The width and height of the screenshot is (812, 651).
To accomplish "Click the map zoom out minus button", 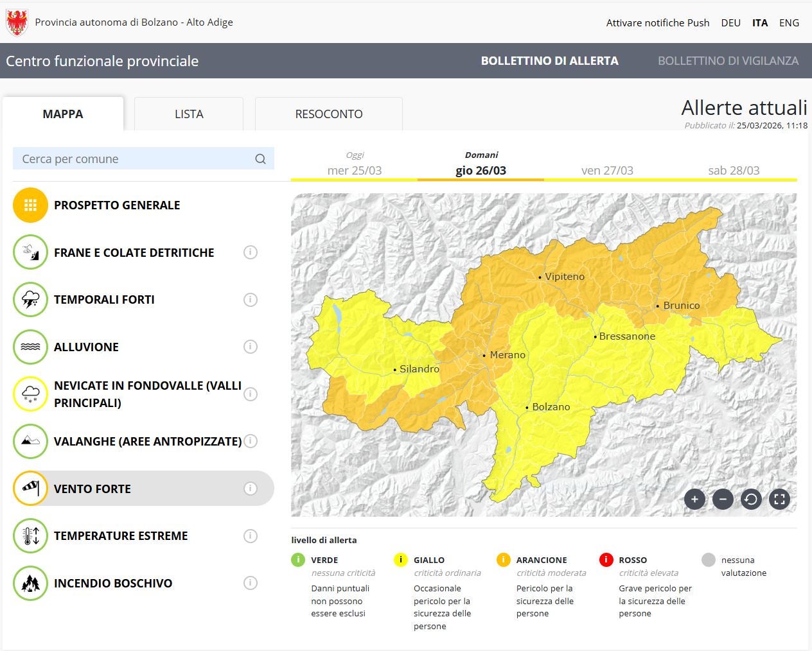I will [x=723, y=499].
